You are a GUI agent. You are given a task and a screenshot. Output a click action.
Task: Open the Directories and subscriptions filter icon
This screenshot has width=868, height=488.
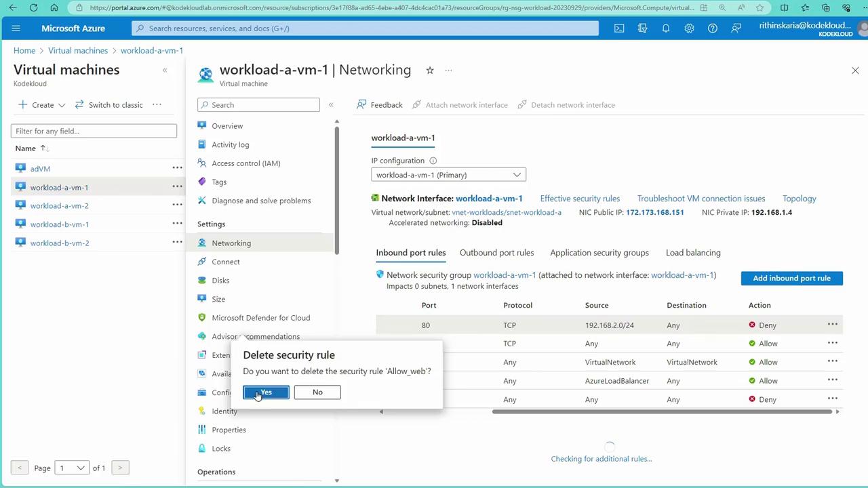pos(642,28)
